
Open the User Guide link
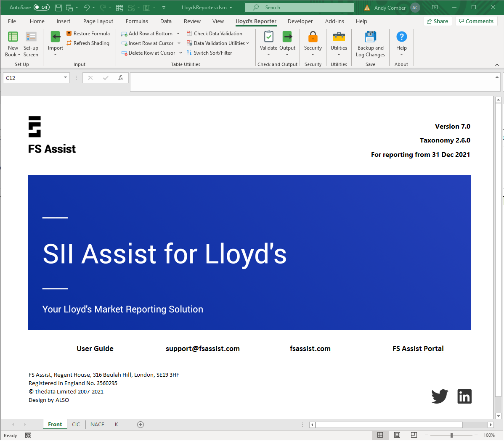(x=95, y=349)
